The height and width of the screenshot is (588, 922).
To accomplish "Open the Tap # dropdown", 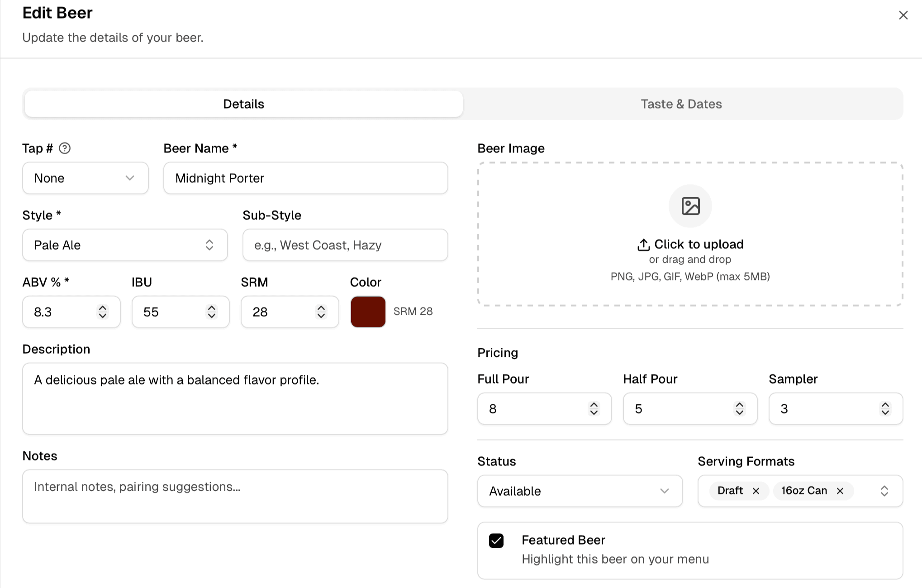I will click(85, 178).
